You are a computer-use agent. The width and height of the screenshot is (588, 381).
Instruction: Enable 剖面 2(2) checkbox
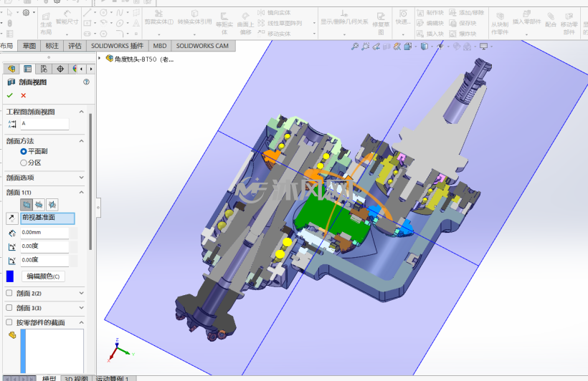point(9,293)
